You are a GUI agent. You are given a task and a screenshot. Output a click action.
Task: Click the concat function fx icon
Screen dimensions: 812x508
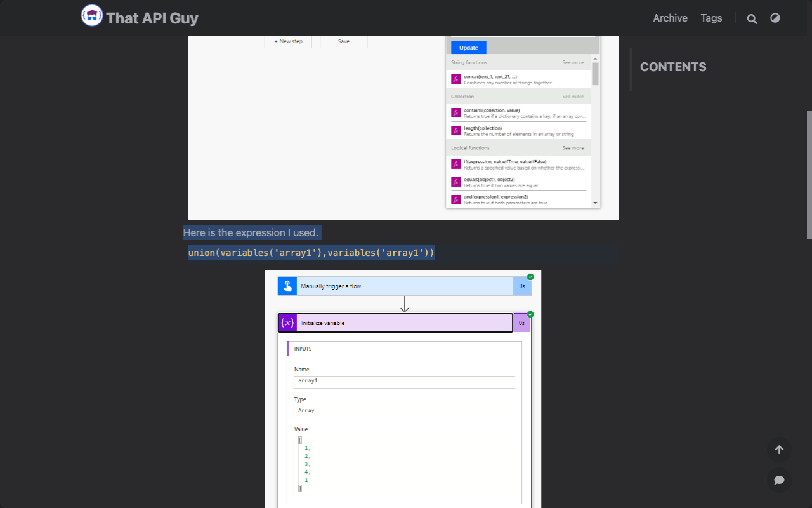[x=455, y=79]
